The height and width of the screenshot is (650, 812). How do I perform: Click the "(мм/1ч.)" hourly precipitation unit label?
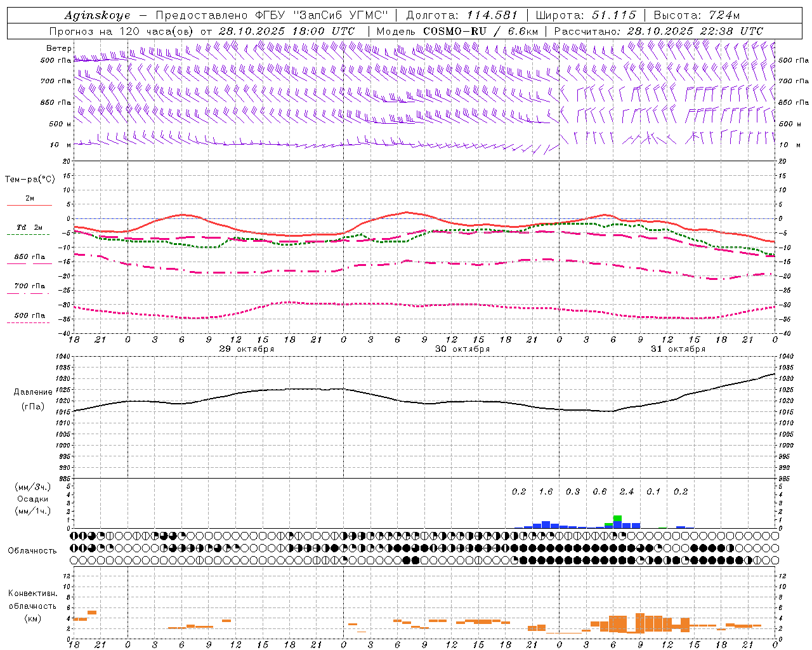pos(33,511)
